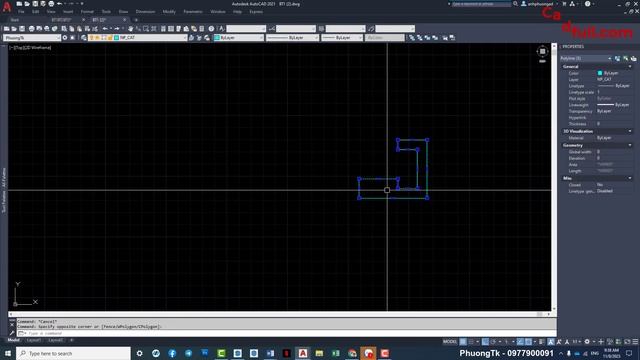640x360 pixels.
Task: Switch to the Layout1 tab
Action: [33, 340]
